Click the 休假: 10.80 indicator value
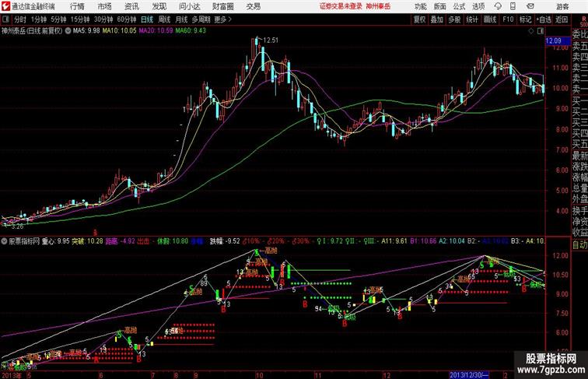The height and width of the screenshot is (379, 588). coord(173,241)
